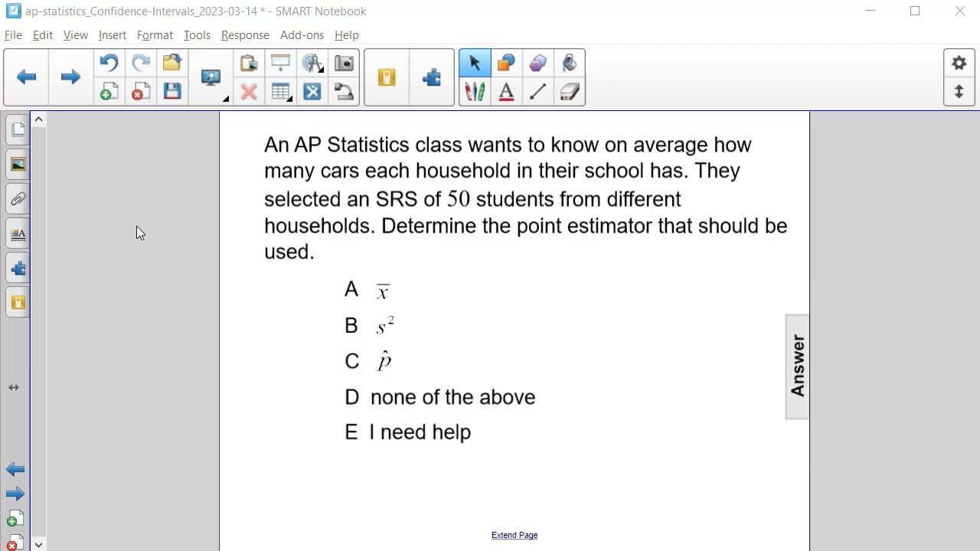Open the Response menu
Viewport: 980px width, 551px height.
tap(245, 35)
